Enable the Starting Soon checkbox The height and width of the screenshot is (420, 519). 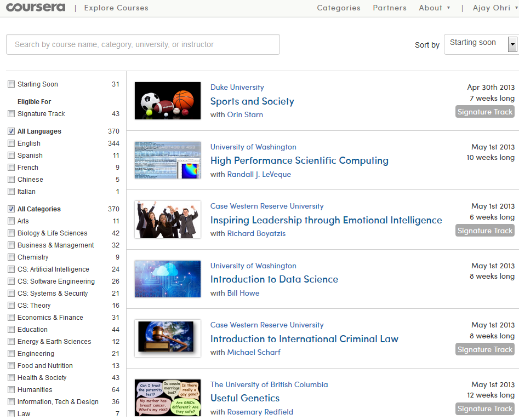click(11, 84)
